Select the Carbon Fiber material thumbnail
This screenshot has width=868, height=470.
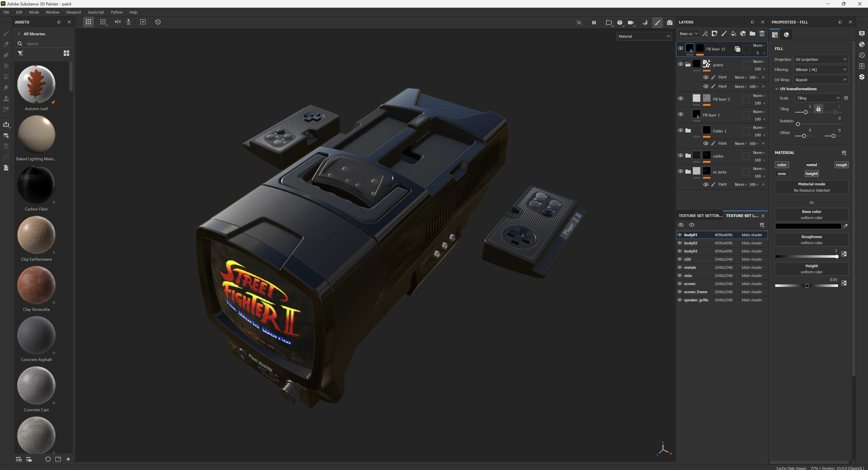pyautogui.click(x=36, y=185)
